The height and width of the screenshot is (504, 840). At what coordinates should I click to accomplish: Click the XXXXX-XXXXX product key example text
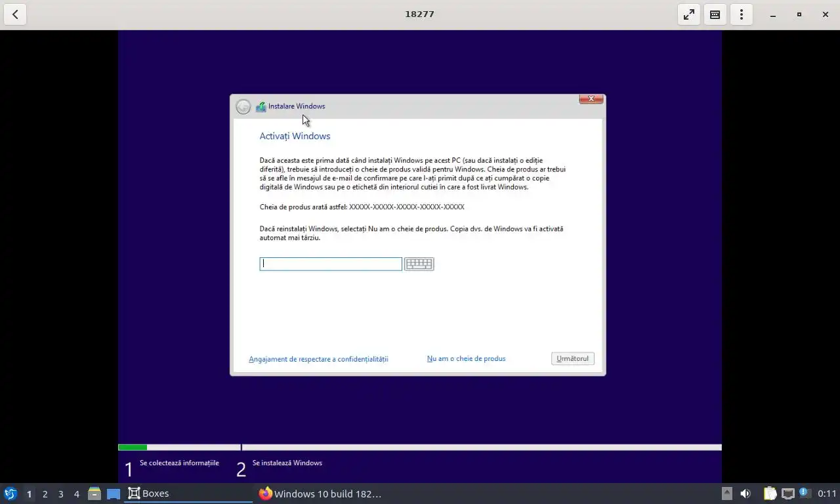pyautogui.click(x=407, y=207)
